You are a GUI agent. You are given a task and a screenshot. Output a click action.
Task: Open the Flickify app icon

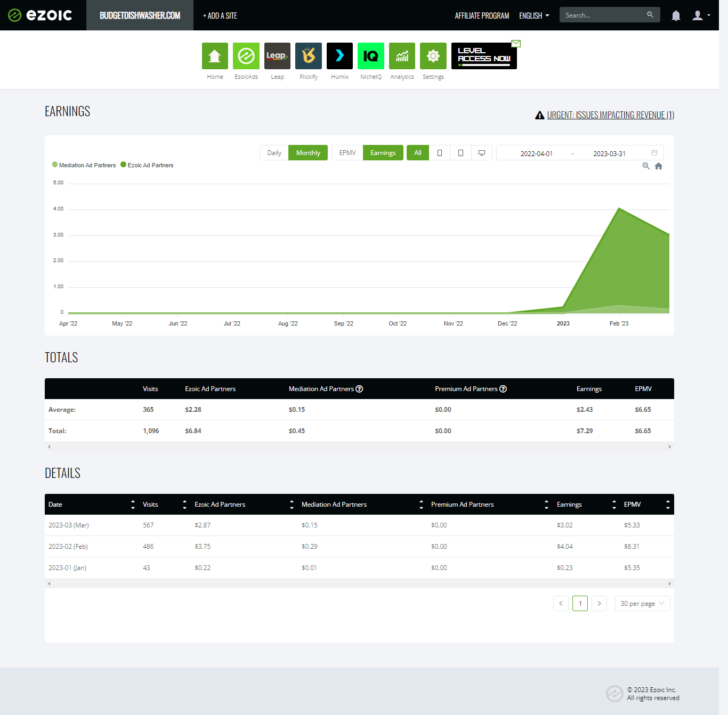309,56
